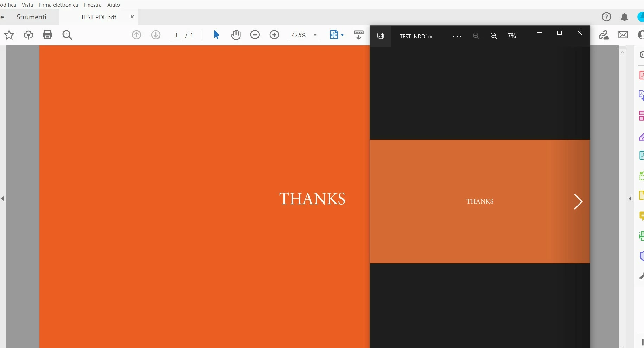Zoom out with the minus button in Acrobat
Screen dimensions: 644x348
pos(255,35)
